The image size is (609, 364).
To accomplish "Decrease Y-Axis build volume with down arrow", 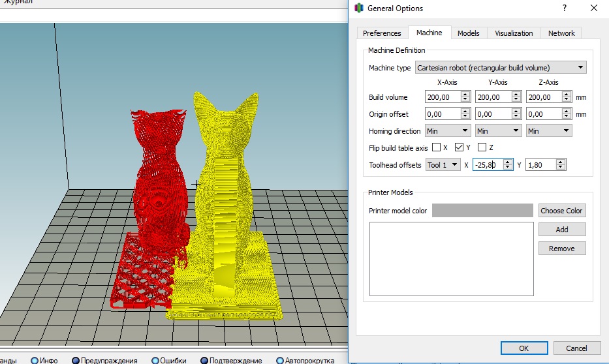I will point(516,100).
